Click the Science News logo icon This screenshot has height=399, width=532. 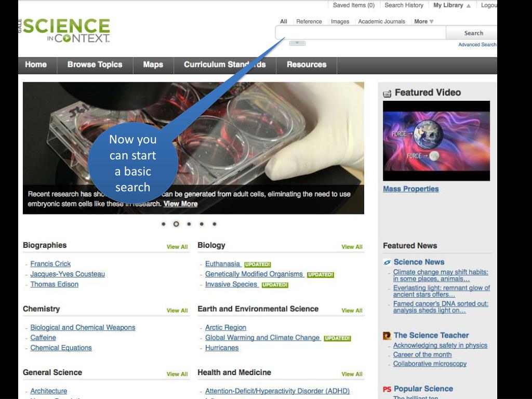point(387,262)
